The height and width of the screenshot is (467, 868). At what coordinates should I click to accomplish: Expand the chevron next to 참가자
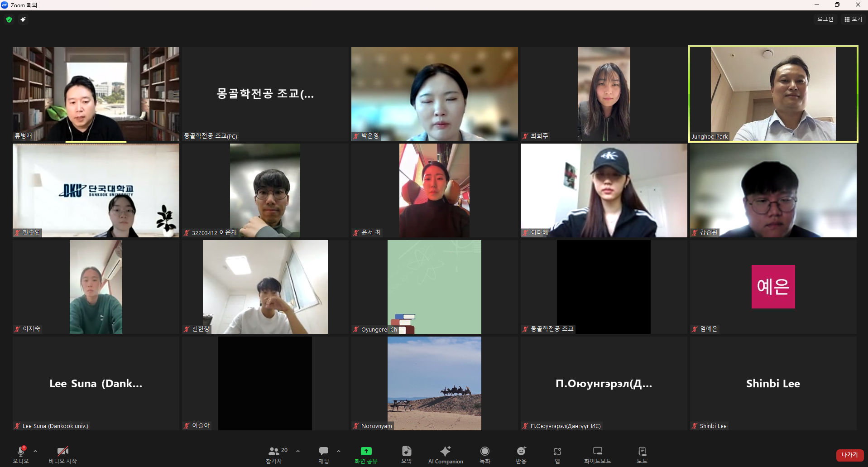click(298, 451)
